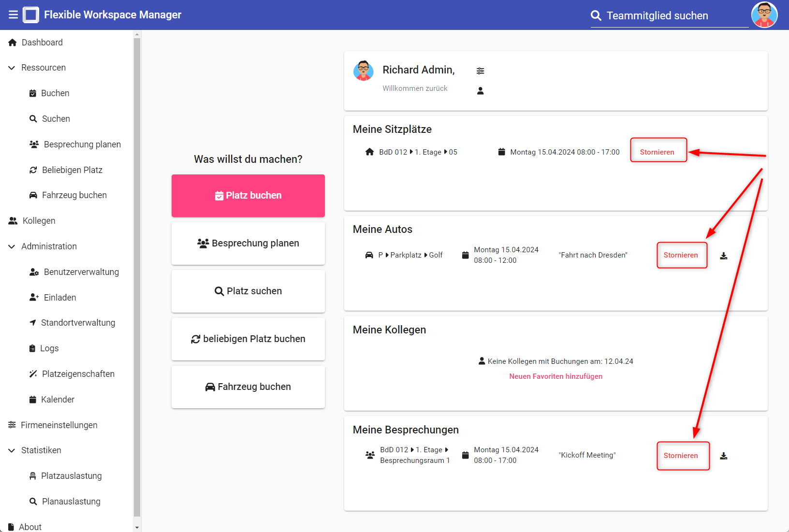Click the Flexible Workspace Manager logo
789x532 pixels.
[31, 15]
